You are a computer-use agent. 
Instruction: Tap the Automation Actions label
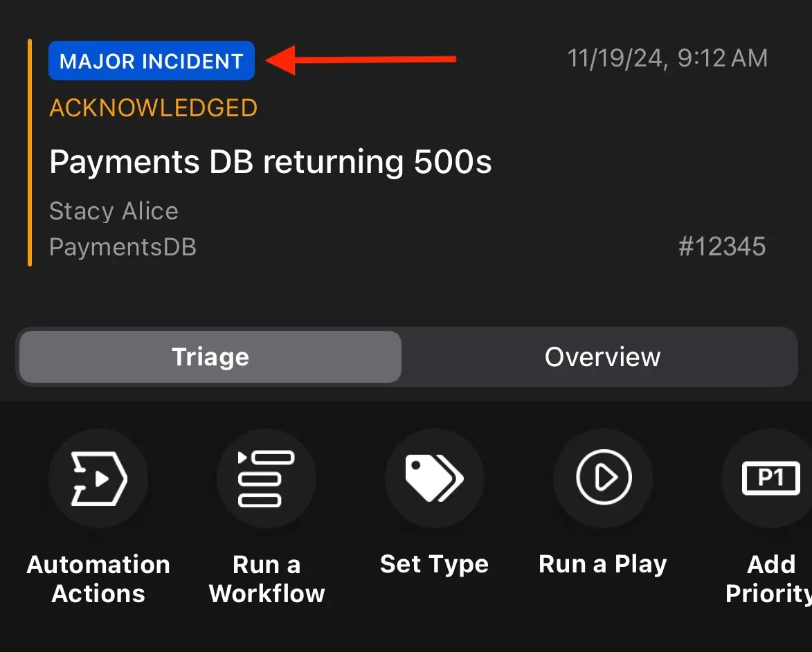pos(98,579)
